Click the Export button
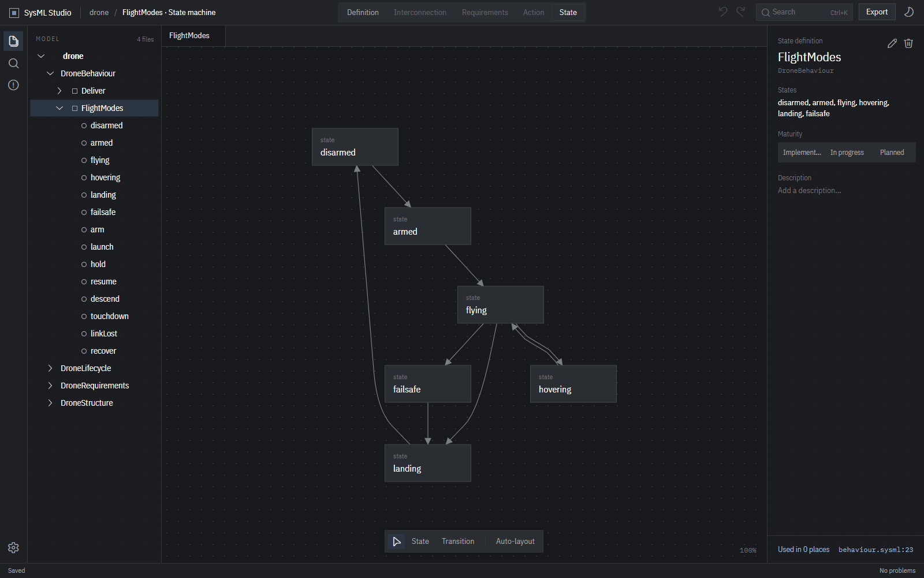924x578 pixels. point(877,12)
